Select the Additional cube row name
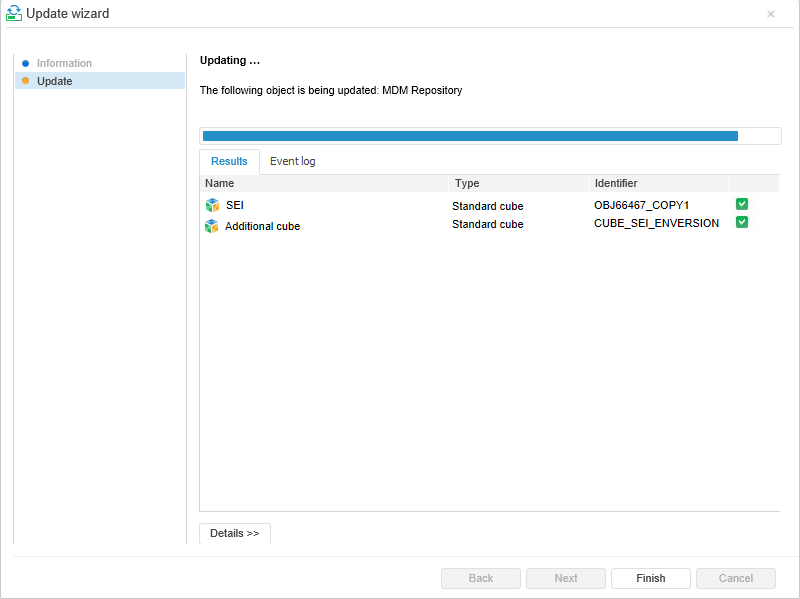The width and height of the screenshot is (800, 599). (x=262, y=226)
